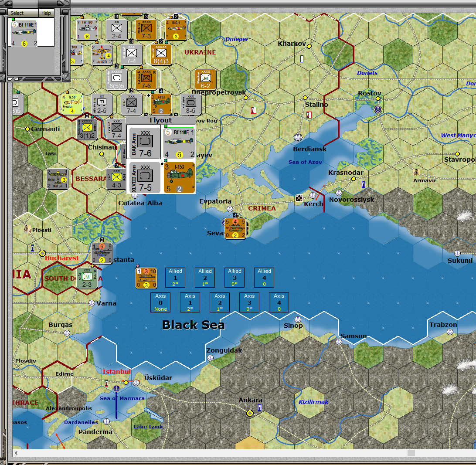This screenshot has height=465, width=476.
Task: Click the Rostov naval base anchor icon
Action: pos(378,109)
